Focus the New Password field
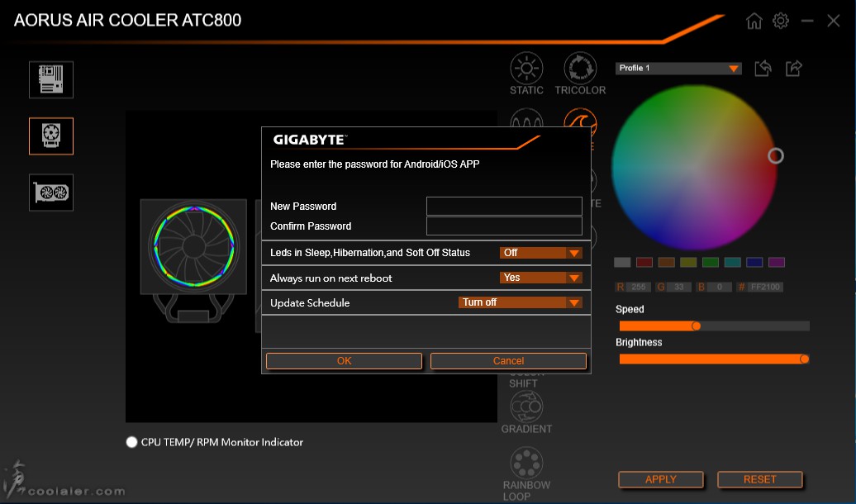Screen dimensions: 856x504 tap(504, 206)
